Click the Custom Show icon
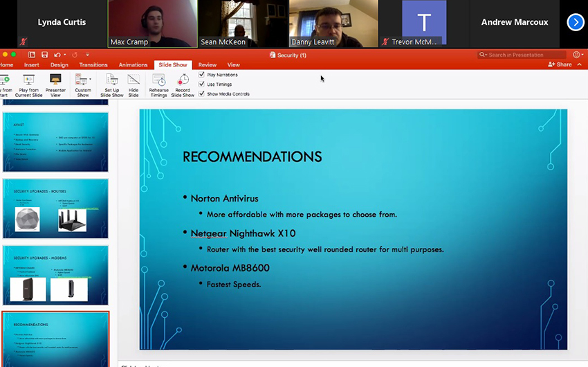Screen dimensions: 588x367 [81, 80]
